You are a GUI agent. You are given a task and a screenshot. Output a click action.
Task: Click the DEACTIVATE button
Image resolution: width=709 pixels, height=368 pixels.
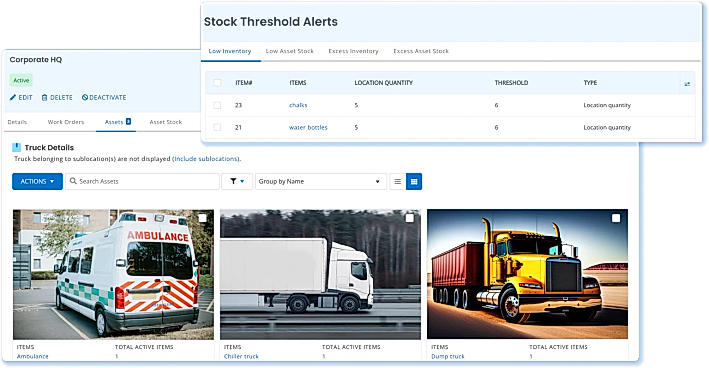click(104, 97)
